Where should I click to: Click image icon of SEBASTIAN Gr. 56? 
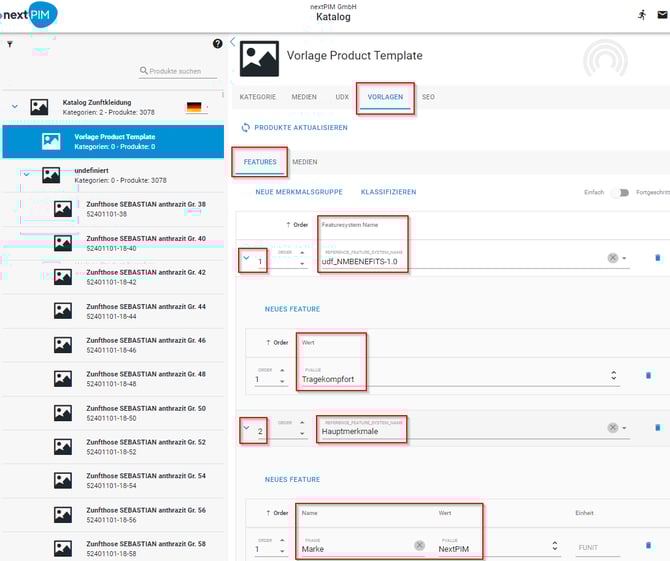(x=63, y=514)
